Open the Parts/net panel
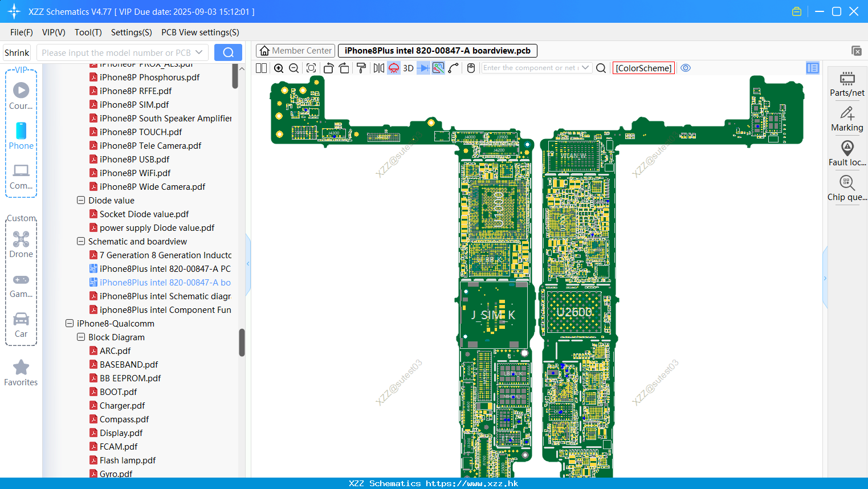The height and width of the screenshot is (489, 868). pos(847,84)
